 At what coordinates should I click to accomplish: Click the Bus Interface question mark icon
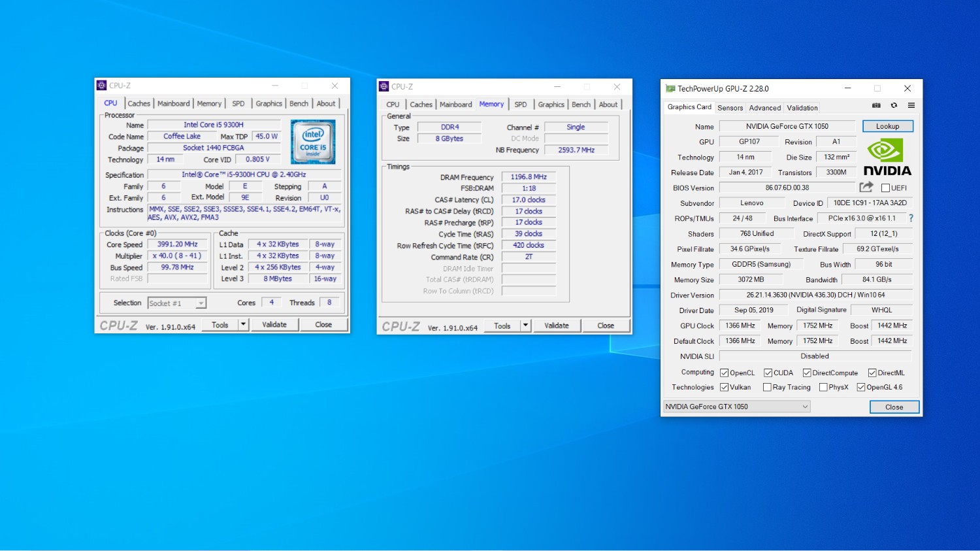tap(911, 218)
